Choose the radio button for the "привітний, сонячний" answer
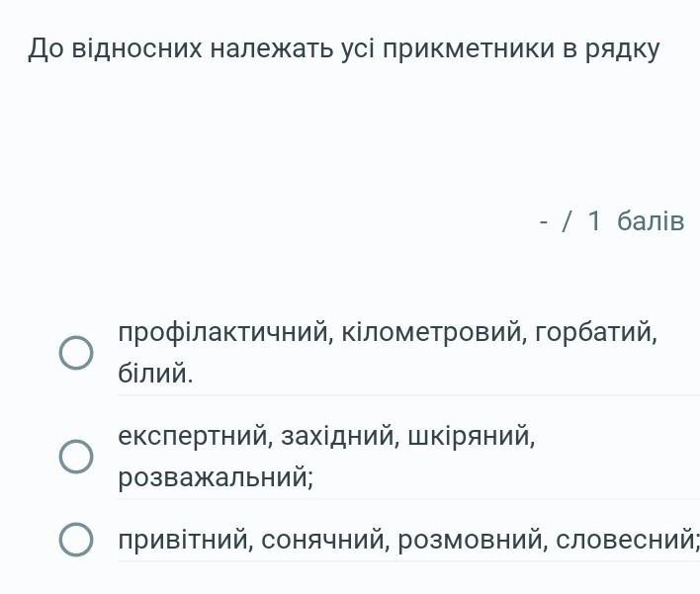Viewport: 700px width, 594px height. [x=76, y=540]
